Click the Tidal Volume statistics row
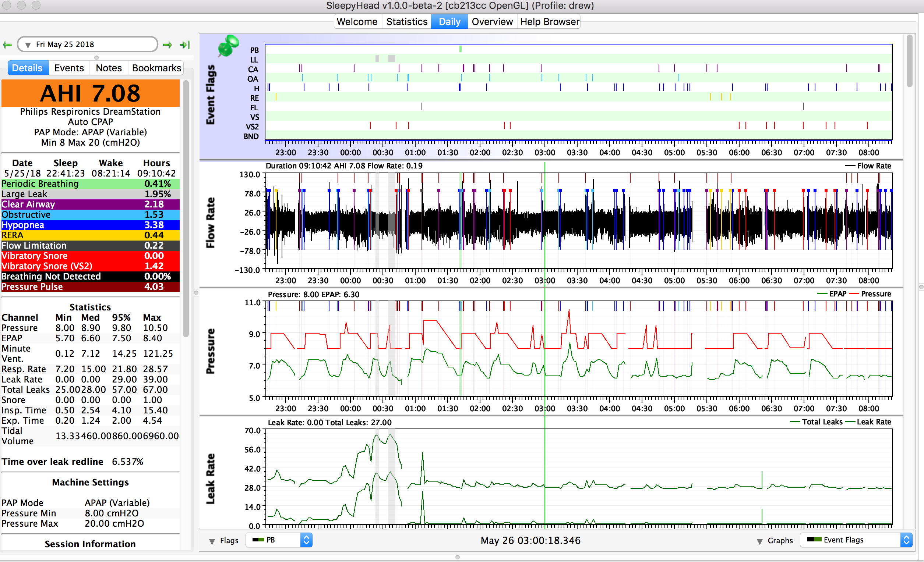The height and width of the screenshot is (562, 924). pos(90,436)
